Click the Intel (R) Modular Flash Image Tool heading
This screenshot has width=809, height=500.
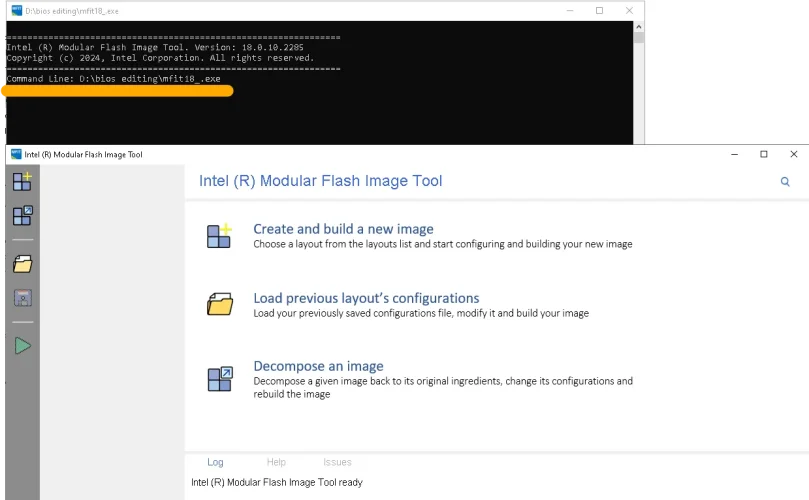tap(320, 181)
